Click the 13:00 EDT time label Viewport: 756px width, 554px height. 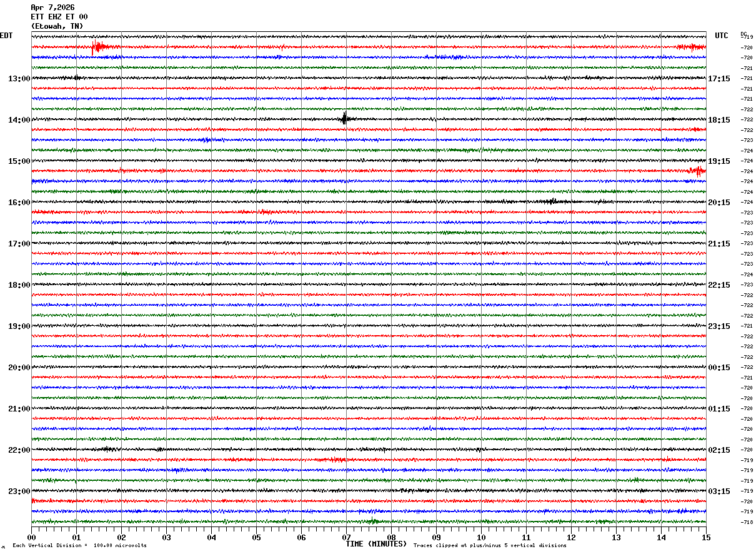[x=19, y=79]
